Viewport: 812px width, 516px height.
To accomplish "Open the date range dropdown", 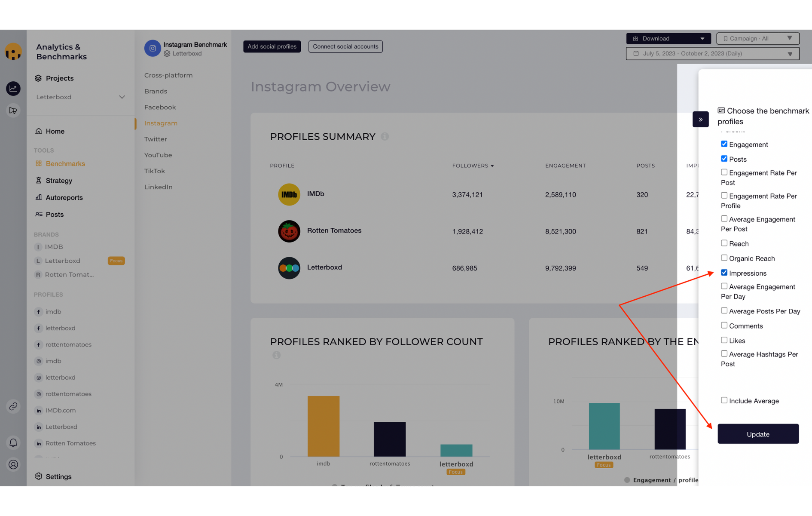I will pyautogui.click(x=712, y=54).
